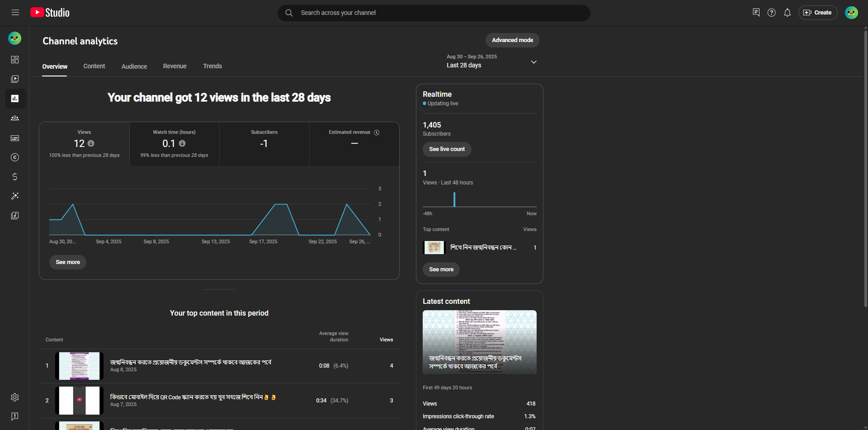Click the Search across your channel field
This screenshot has width=868, height=430.
coord(434,13)
